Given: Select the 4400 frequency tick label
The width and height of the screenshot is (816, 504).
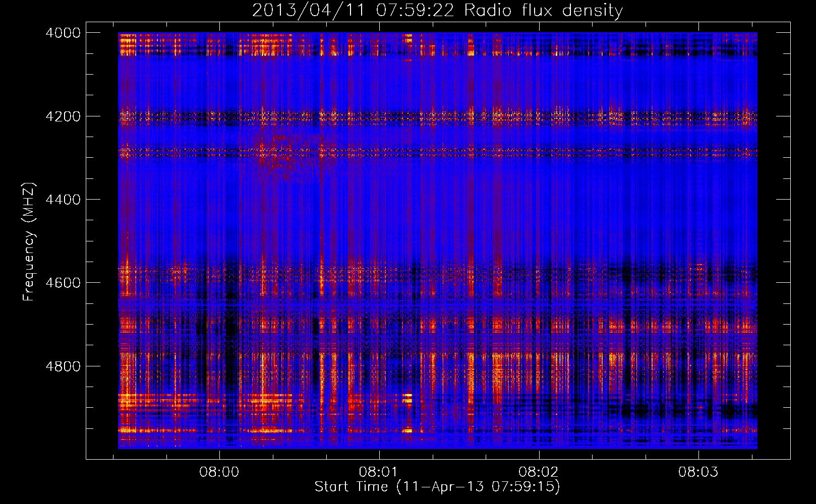Looking at the screenshot, I should [63, 200].
